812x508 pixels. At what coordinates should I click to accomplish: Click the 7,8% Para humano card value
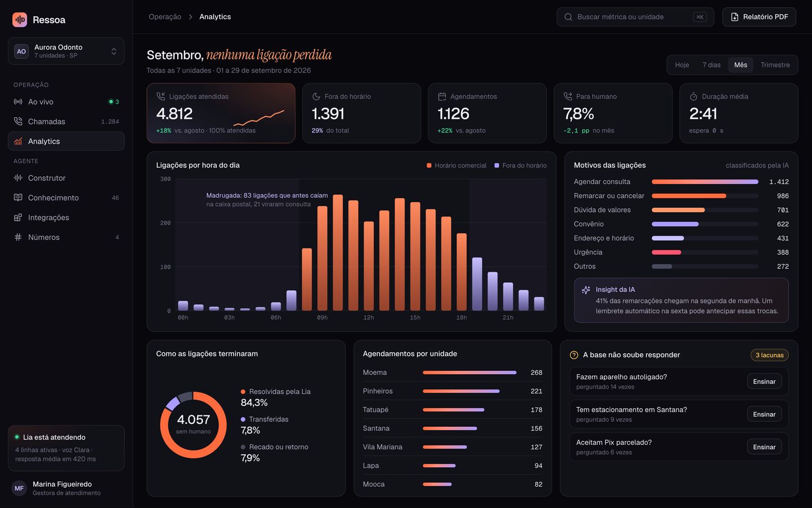[x=579, y=114]
